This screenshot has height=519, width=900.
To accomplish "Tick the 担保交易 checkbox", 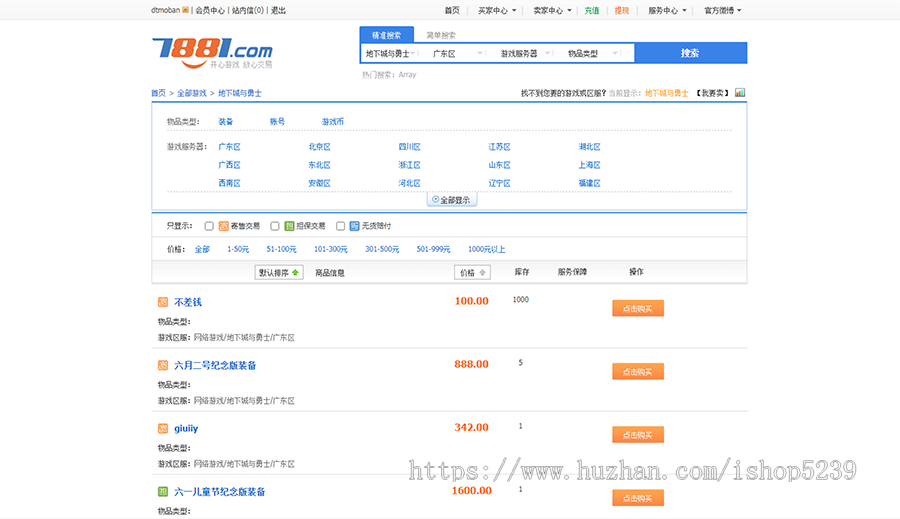I will (275, 226).
